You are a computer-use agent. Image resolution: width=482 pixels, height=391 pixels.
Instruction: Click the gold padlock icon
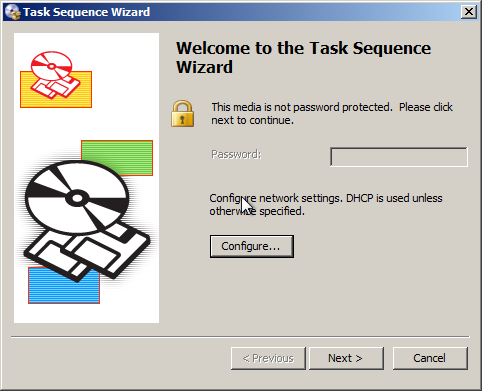pos(182,114)
